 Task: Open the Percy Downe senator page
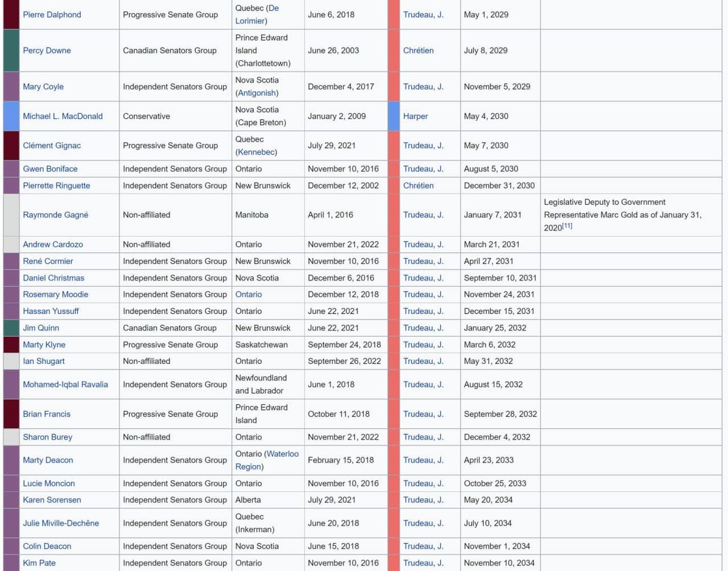tap(46, 51)
